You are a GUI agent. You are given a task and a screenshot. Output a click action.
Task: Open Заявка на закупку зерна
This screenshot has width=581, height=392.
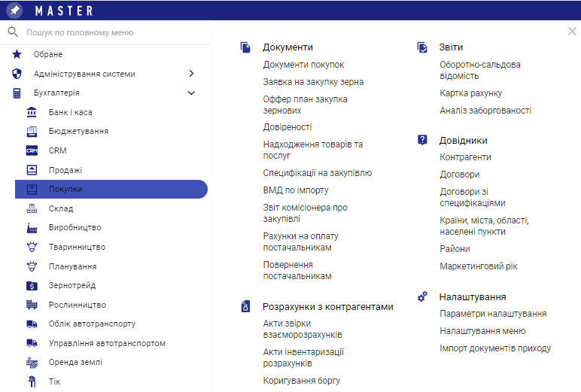coord(313,82)
